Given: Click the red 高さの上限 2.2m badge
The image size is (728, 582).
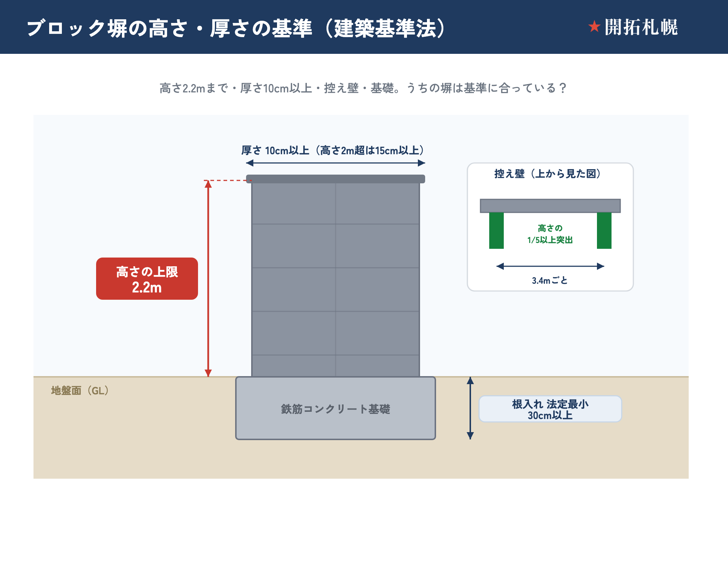Looking at the screenshot, I should pyautogui.click(x=147, y=279).
